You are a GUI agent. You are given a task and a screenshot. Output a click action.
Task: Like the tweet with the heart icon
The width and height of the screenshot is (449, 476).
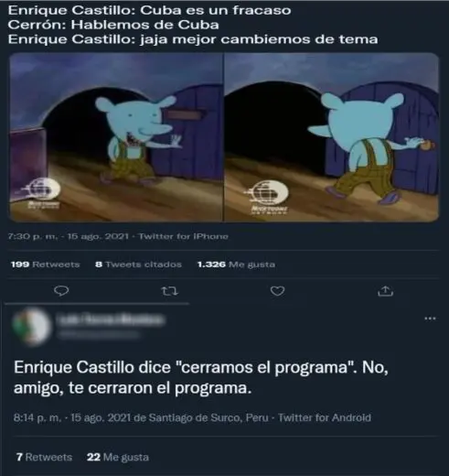pos(277,291)
